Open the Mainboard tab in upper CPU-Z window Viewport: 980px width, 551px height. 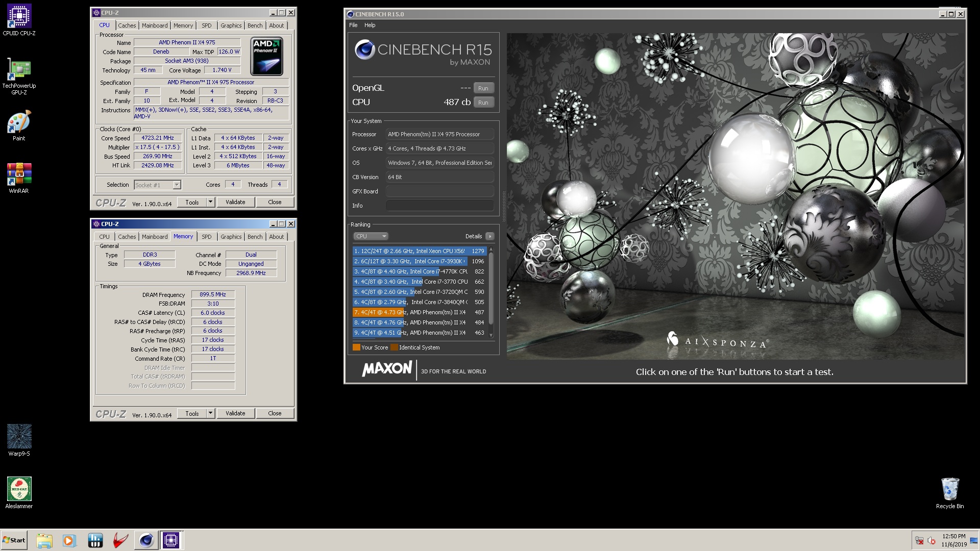155,26
